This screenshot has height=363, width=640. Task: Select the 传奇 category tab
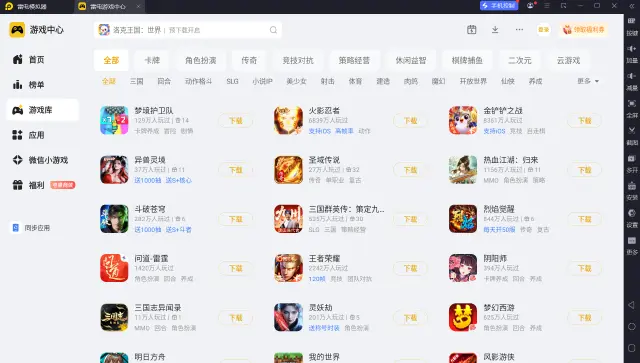pos(249,60)
